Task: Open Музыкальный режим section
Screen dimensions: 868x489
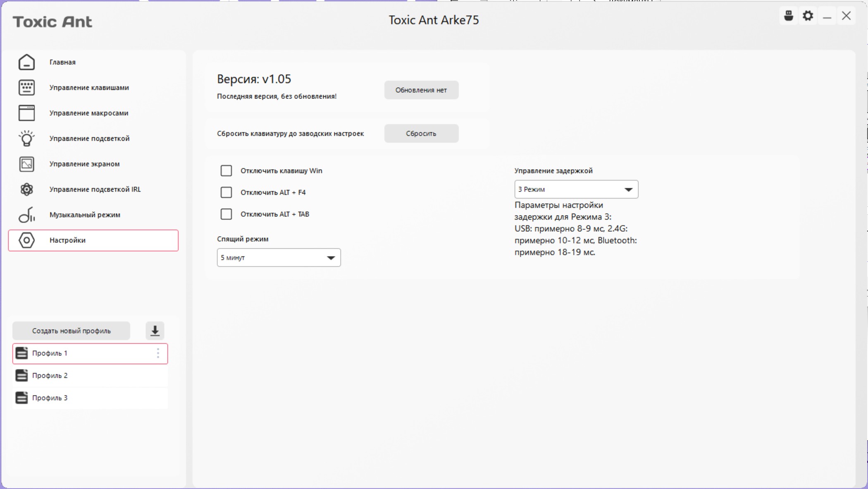Action: pyautogui.click(x=93, y=215)
